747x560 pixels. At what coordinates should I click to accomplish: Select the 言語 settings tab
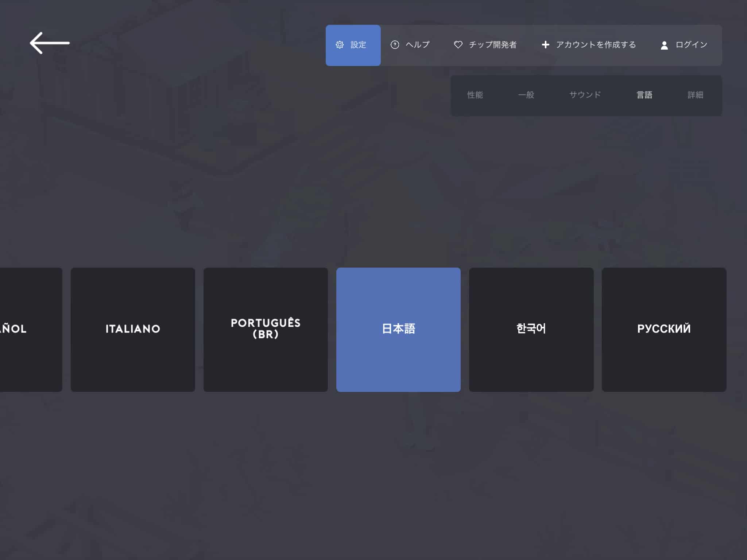click(x=645, y=95)
